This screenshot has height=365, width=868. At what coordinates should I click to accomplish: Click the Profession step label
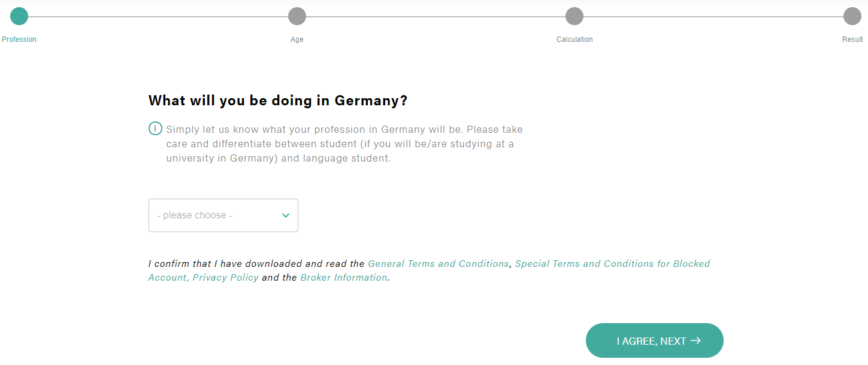[x=19, y=39]
